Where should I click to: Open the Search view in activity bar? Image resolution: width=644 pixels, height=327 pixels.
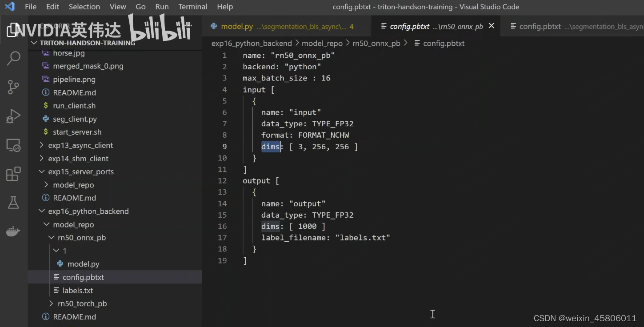(14, 58)
